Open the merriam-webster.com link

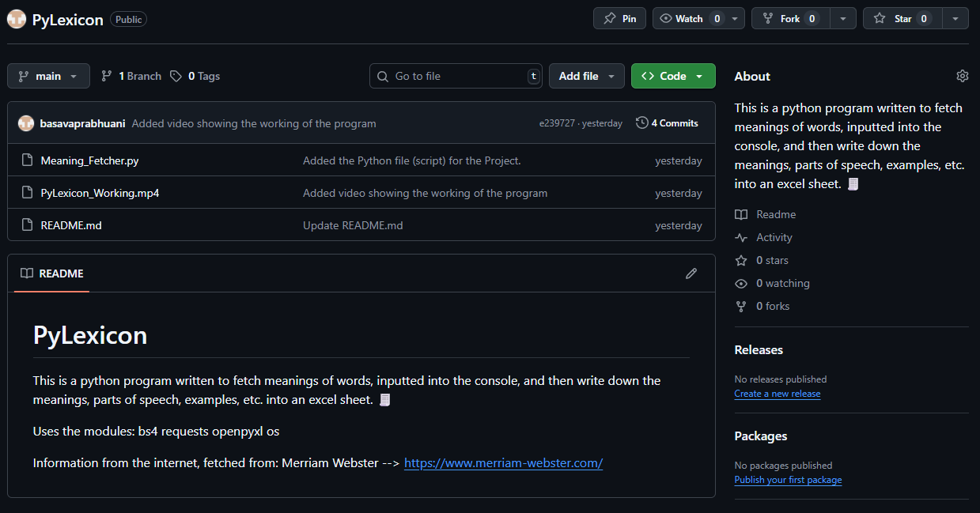503,463
